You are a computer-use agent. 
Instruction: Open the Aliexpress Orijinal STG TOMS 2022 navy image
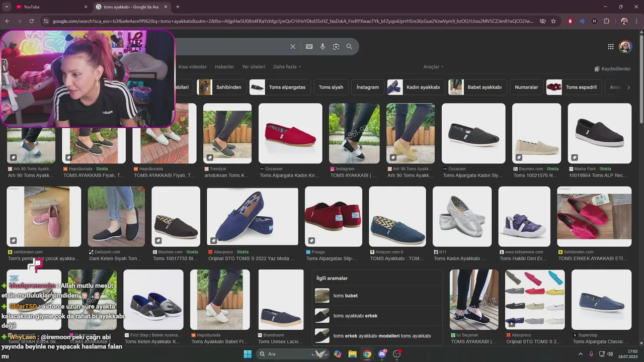[x=253, y=217]
